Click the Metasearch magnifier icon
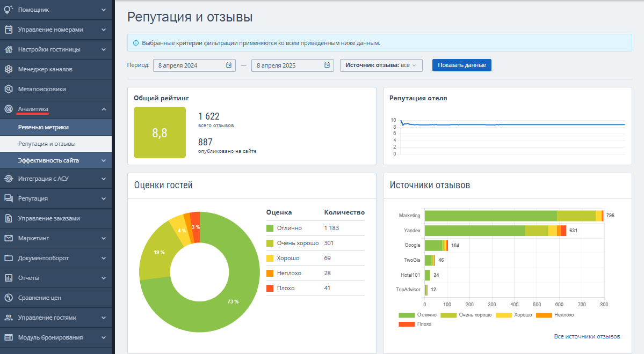The width and height of the screenshot is (644, 354). [x=9, y=89]
